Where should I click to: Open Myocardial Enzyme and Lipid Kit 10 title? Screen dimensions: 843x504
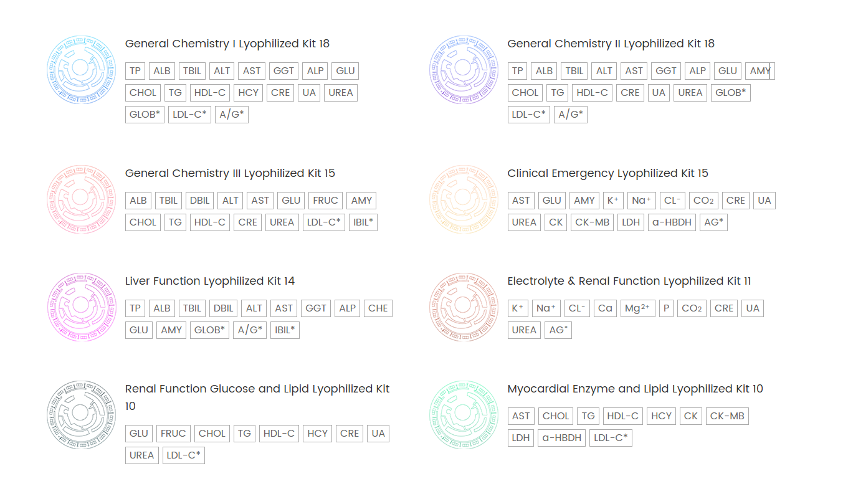point(635,389)
